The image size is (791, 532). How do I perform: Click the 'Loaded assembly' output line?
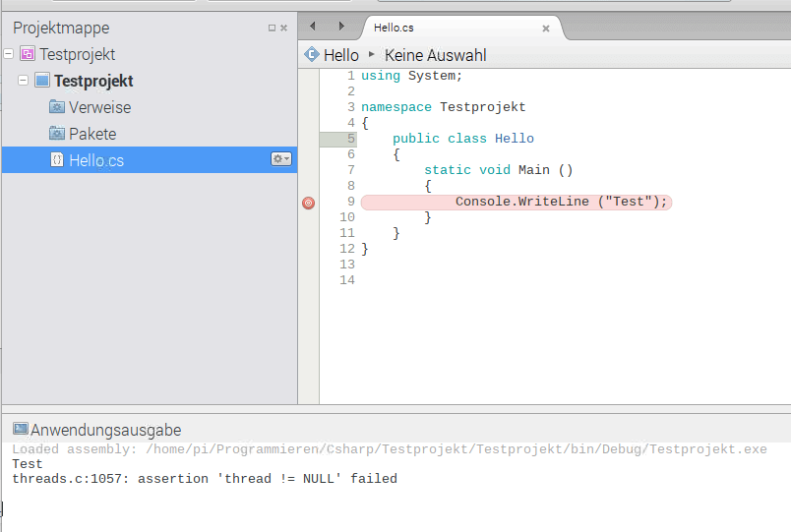[x=390, y=448]
